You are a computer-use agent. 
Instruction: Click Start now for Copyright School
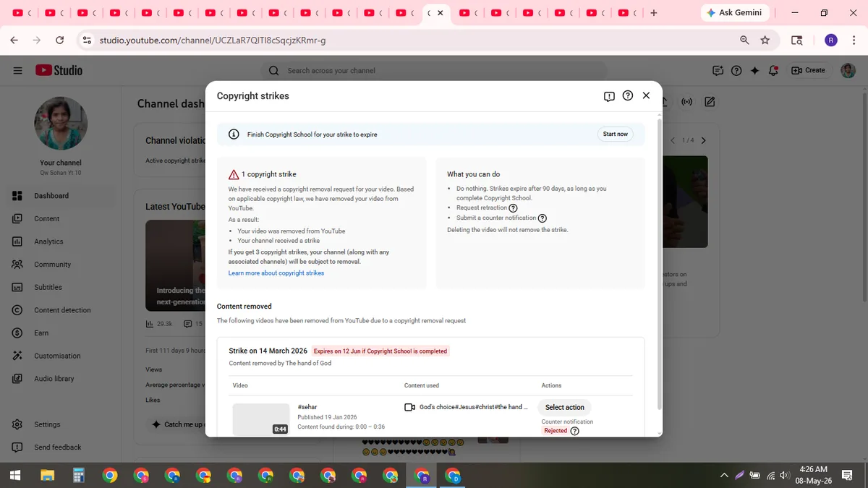616,134
